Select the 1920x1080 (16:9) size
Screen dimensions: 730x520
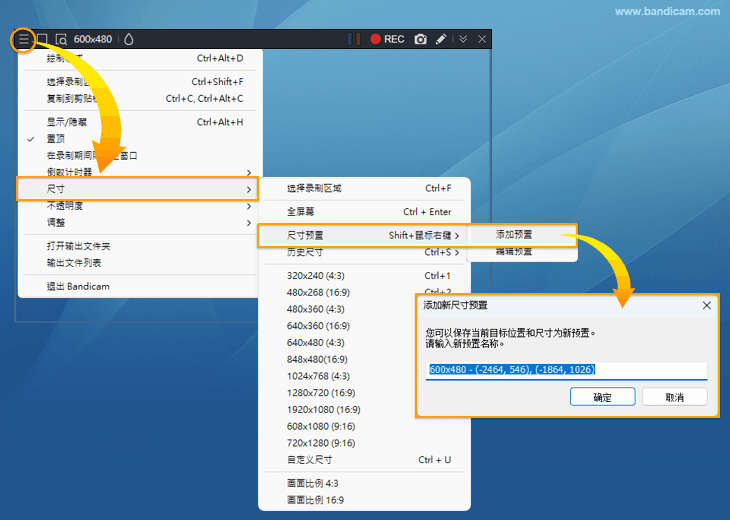pos(339,410)
